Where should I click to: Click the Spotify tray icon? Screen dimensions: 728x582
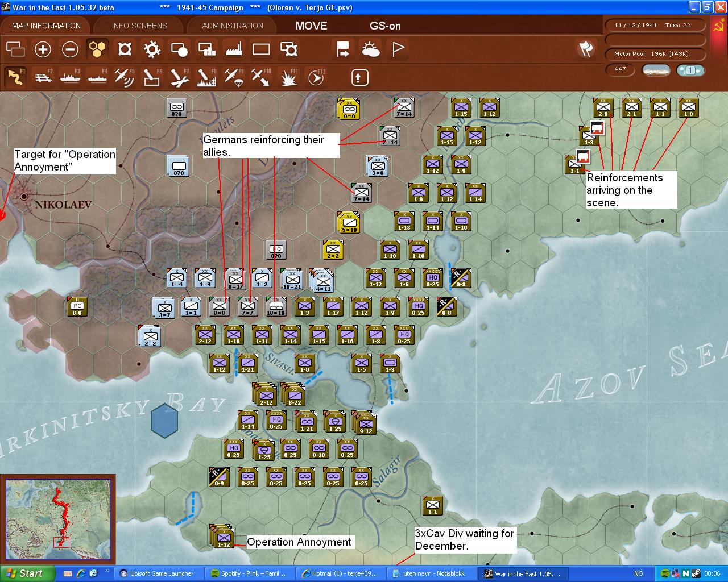(665, 573)
